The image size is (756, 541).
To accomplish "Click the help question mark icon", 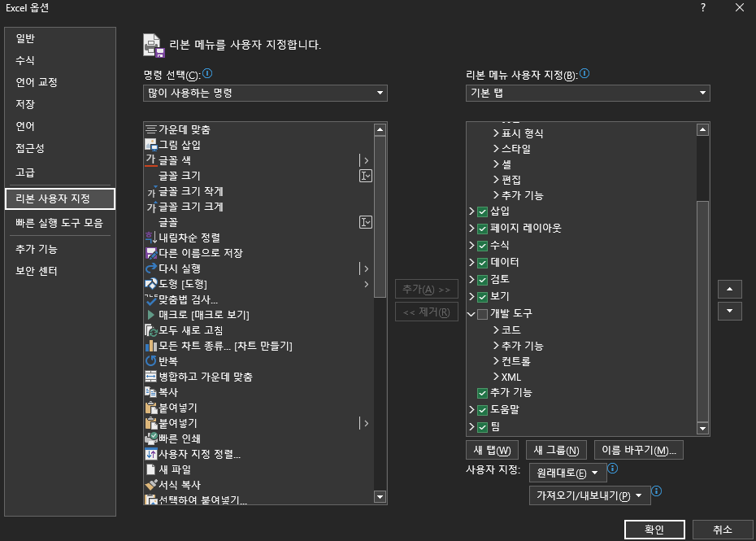I will click(703, 7).
